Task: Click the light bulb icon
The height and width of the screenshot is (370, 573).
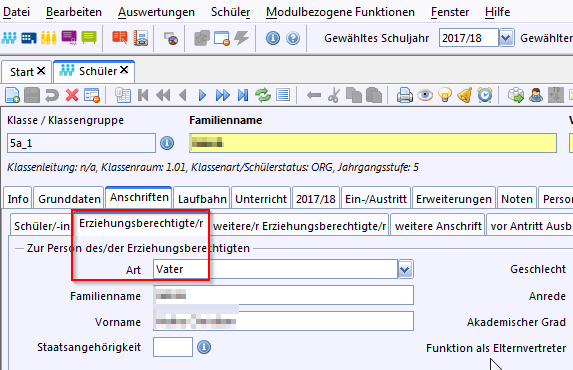Action: pyautogui.click(x=445, y=95)
